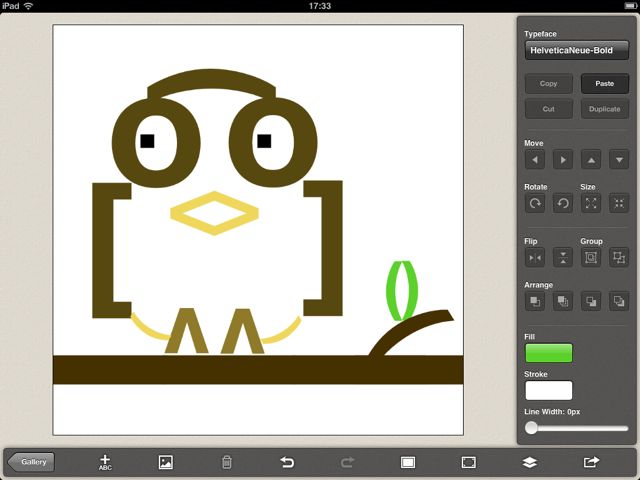Rotate selection clockwise
Image resolution: width=640 pixels, height=480 pixels.
coord(535,203)
